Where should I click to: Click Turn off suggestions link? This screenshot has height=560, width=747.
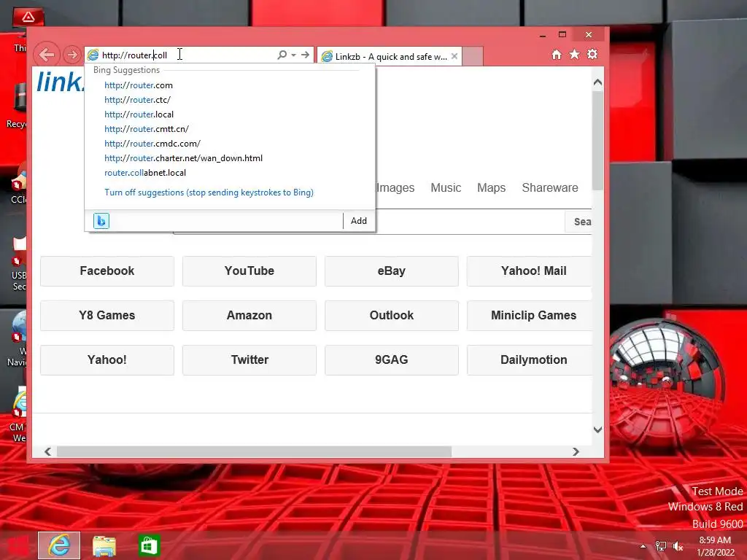(209, 192)
